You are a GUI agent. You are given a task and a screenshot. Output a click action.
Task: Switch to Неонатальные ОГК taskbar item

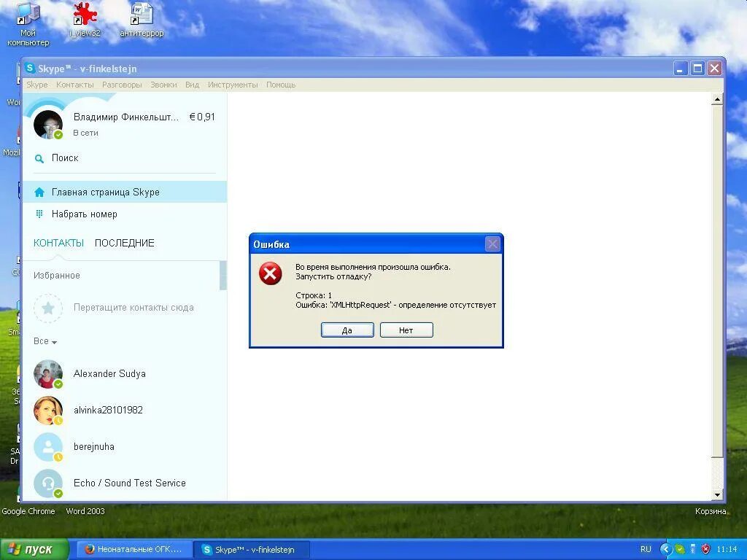135,549
